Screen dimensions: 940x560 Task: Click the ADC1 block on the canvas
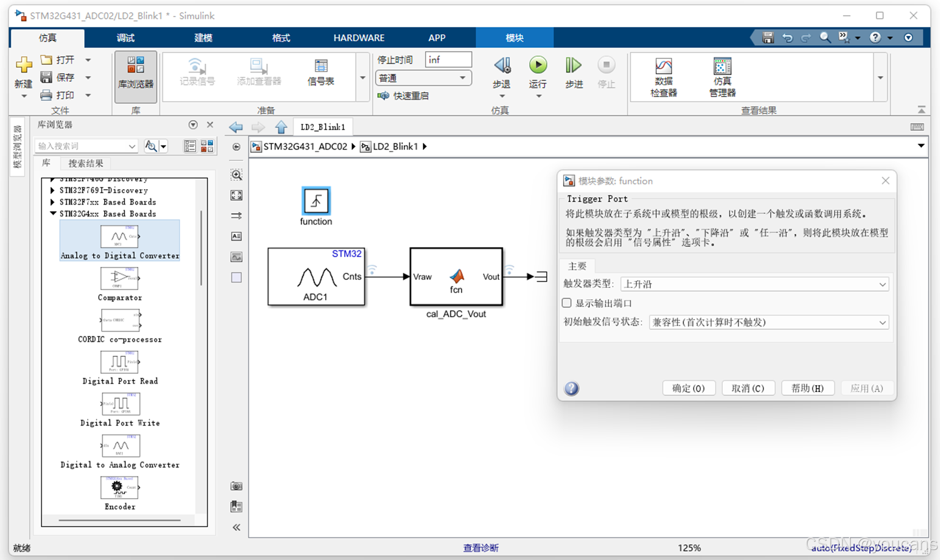(316, 276)
